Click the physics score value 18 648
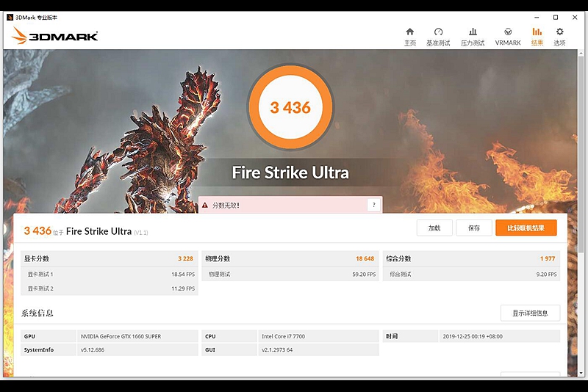This screenshot has width=588, height=392. click(x=365, y=258)
